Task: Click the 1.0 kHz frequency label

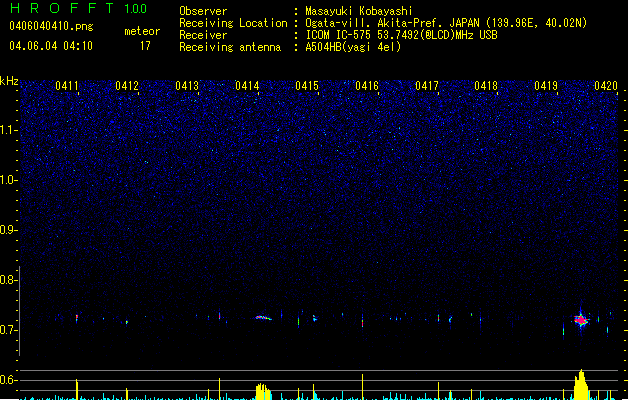Action: click(8, 180)
